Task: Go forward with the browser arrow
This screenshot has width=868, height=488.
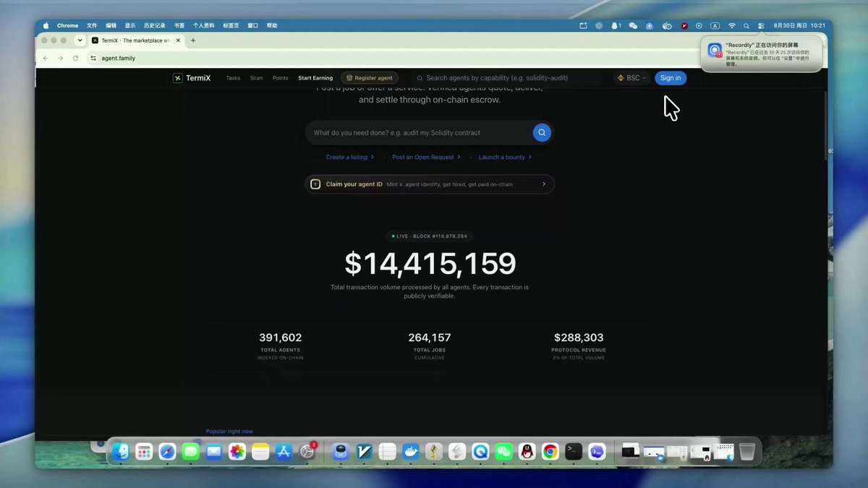Action: [60, 58]
